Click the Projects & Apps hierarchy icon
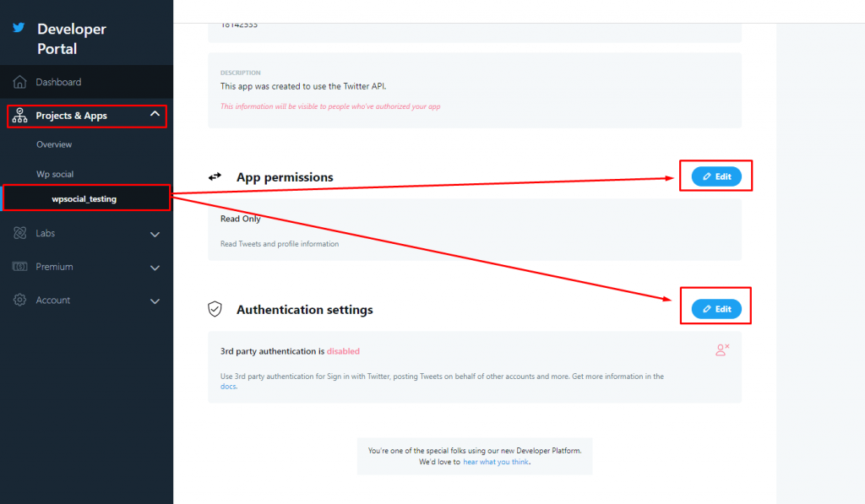 click(x=20, y=116)
